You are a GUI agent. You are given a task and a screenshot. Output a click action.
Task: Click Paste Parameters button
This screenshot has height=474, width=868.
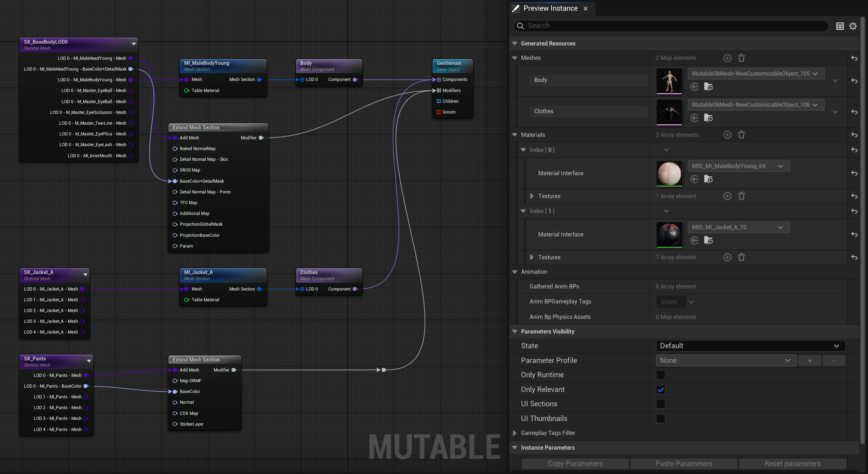coord(684,464)
